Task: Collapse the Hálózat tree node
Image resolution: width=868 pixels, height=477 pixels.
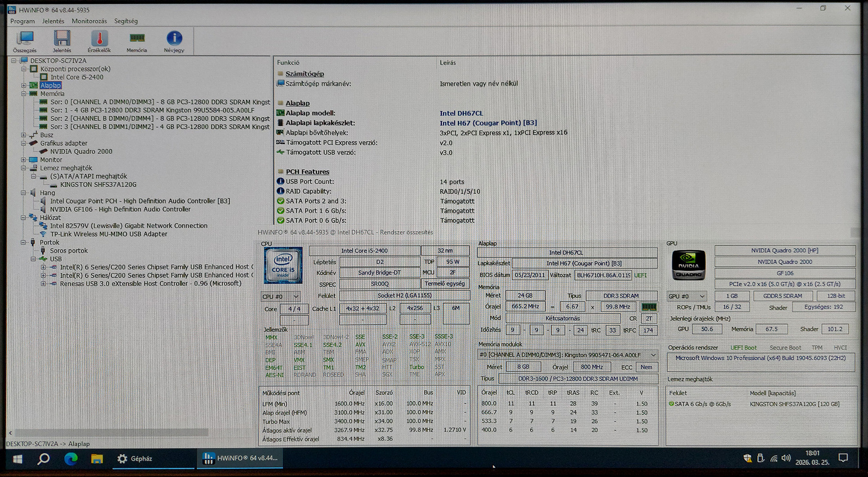Action: click(24, 218)
